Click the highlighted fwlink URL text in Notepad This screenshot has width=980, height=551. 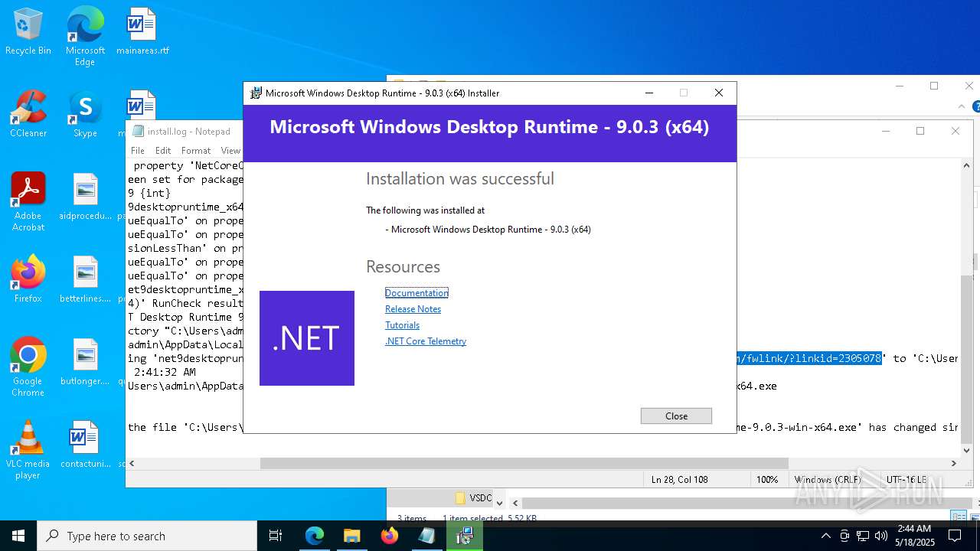tap(808, 358)
